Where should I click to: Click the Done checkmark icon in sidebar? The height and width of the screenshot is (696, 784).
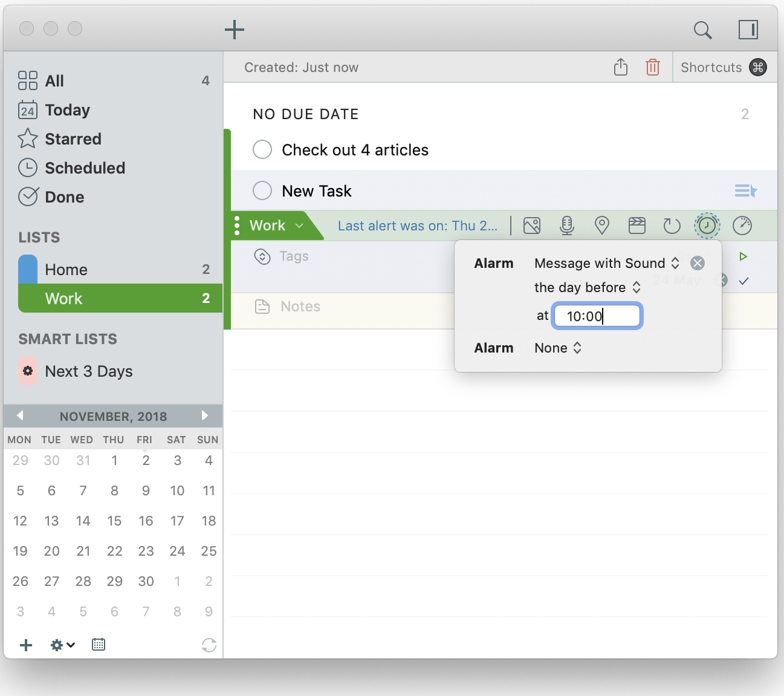pyautogui.click(x=28, y=197)
